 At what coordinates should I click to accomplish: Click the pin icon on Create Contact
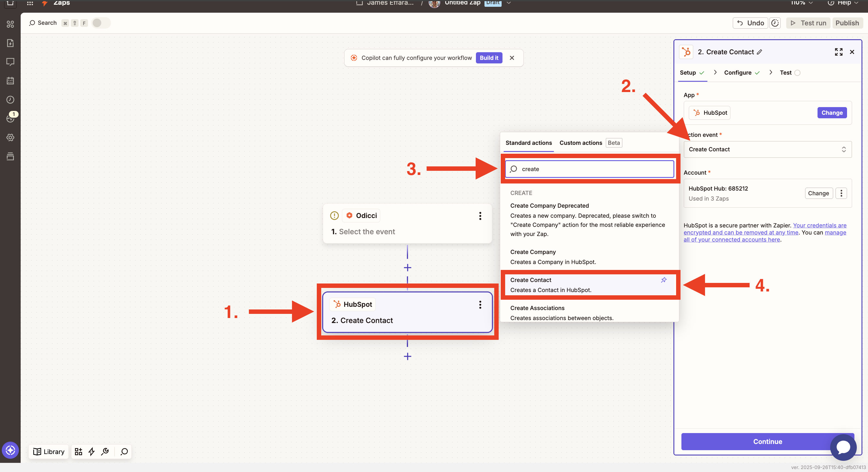tap(663, 280)
